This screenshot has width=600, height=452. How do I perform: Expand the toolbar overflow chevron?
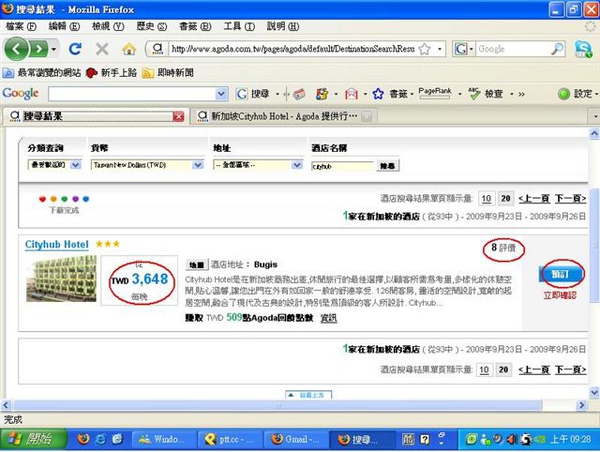point(521,94)
